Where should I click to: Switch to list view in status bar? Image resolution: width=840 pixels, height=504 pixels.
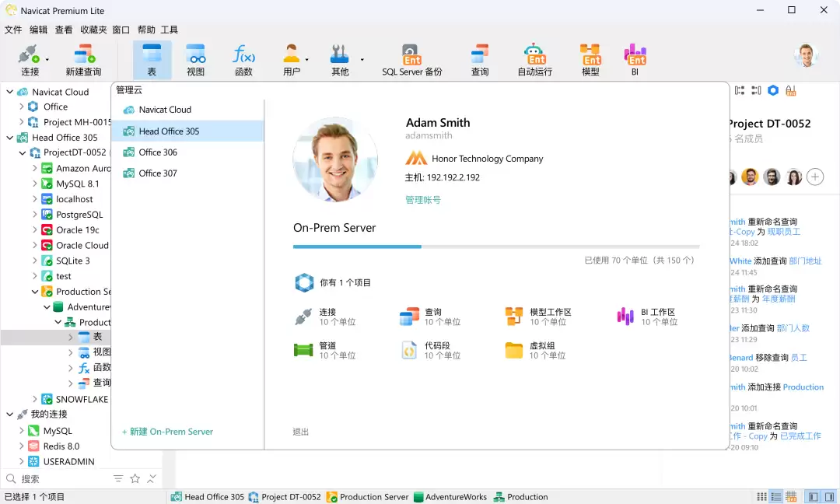coord(776,497)
